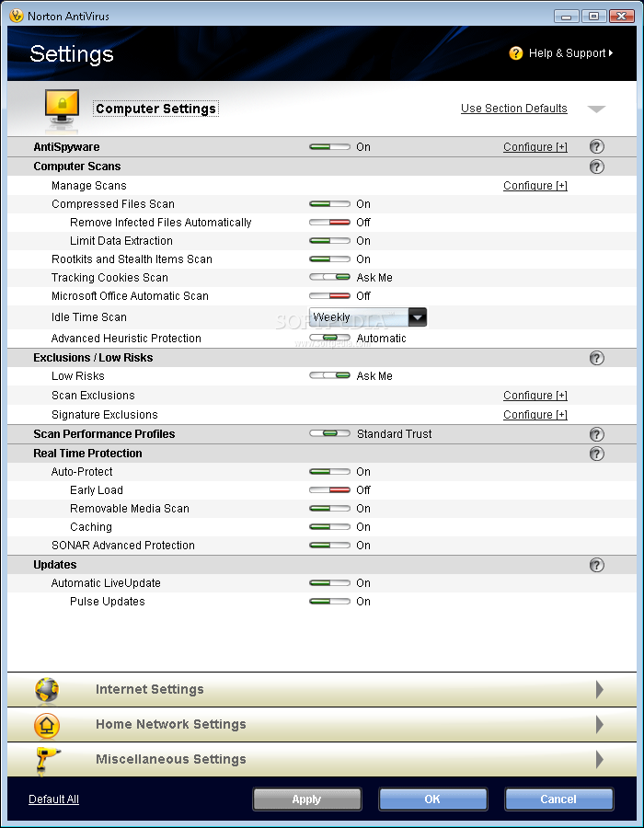Open help for Scan Performance Profiles
This screenshot has width=644, height=828.
coord(596,434)
